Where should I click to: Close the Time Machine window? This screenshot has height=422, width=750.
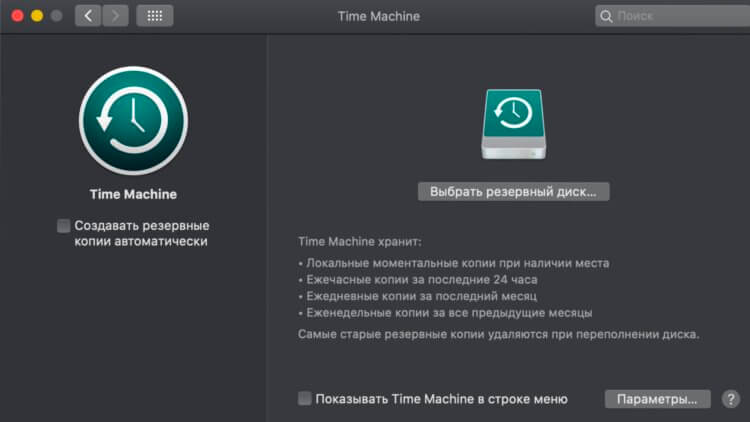(x=17, y=16)
